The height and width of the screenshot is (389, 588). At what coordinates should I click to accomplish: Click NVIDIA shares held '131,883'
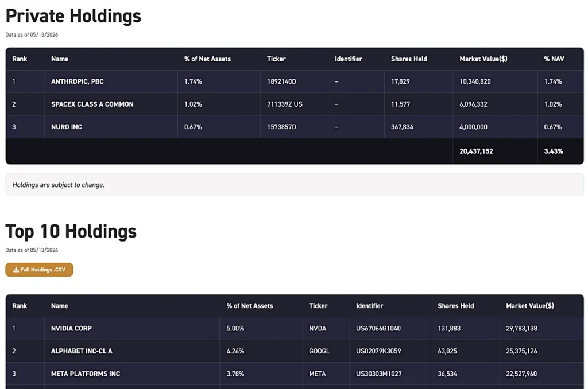(449, 328)
